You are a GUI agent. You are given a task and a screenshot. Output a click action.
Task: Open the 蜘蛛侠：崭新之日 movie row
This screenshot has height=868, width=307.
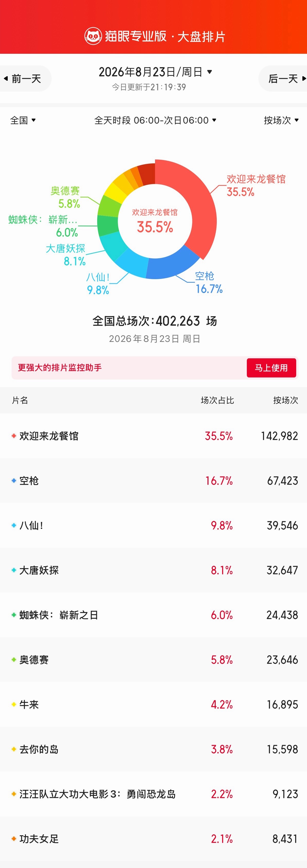pos(153,615)
